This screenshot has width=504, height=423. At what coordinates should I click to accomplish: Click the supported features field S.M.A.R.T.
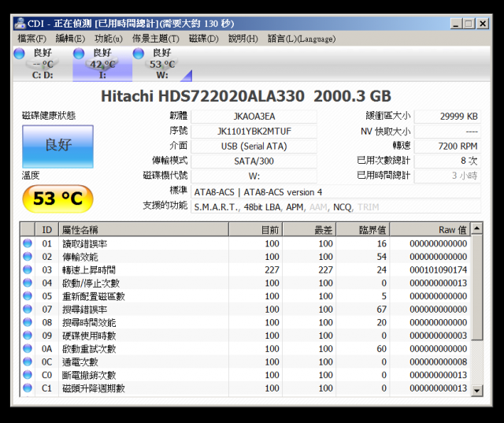tap(336, 206)
